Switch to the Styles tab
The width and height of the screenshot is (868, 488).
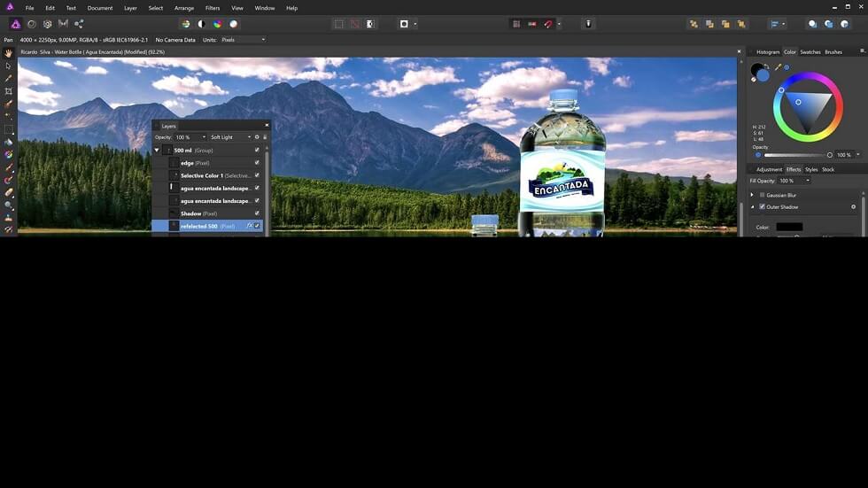(811, 169)
